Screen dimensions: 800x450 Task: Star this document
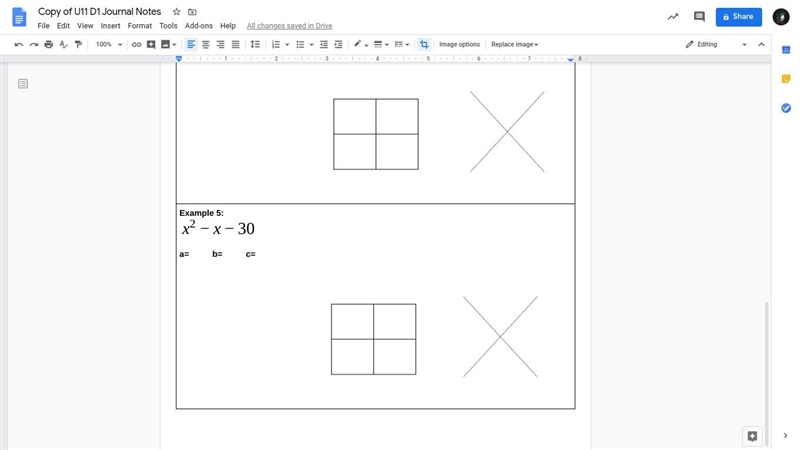[x=177, y=12]
